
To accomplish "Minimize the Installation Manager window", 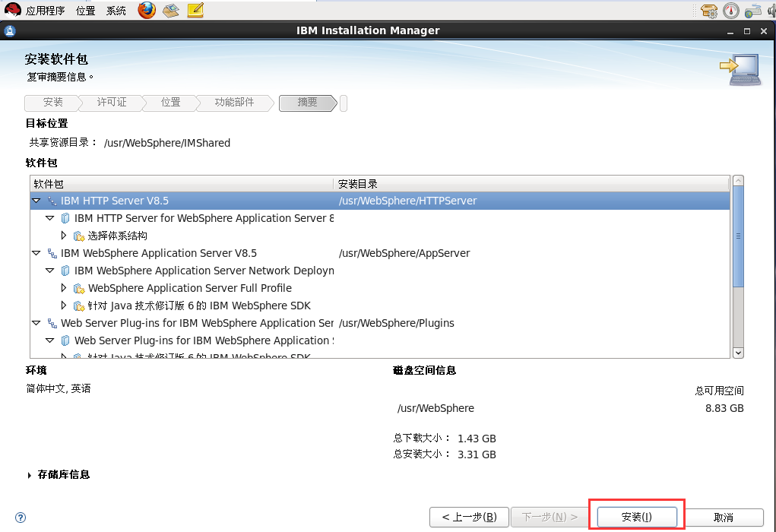I will coord(730,31).
